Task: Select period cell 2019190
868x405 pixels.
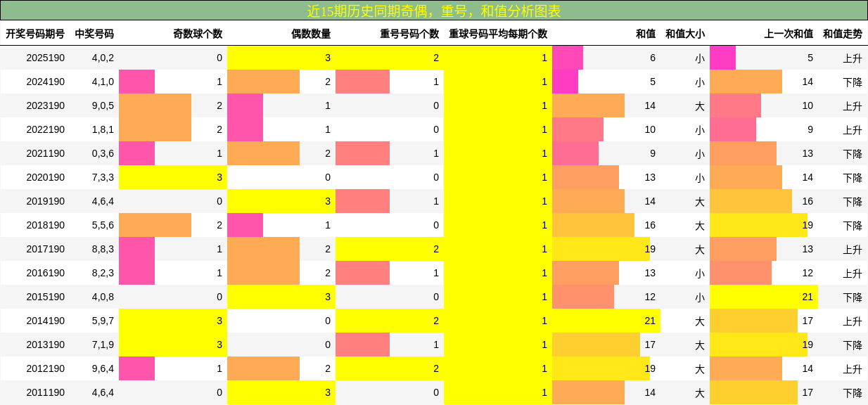Action: (x=45, y=201)
